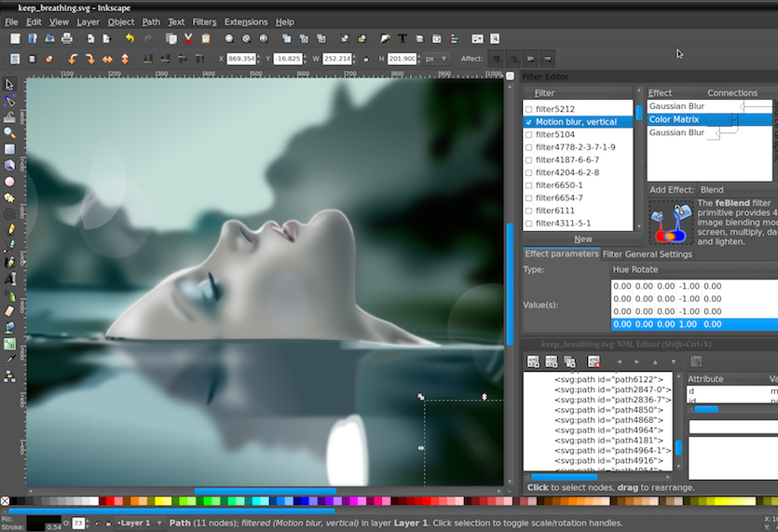This screenshot has width=778, height=532.
Task: Rotate selection clockwise icon
Action: point(89,59)
